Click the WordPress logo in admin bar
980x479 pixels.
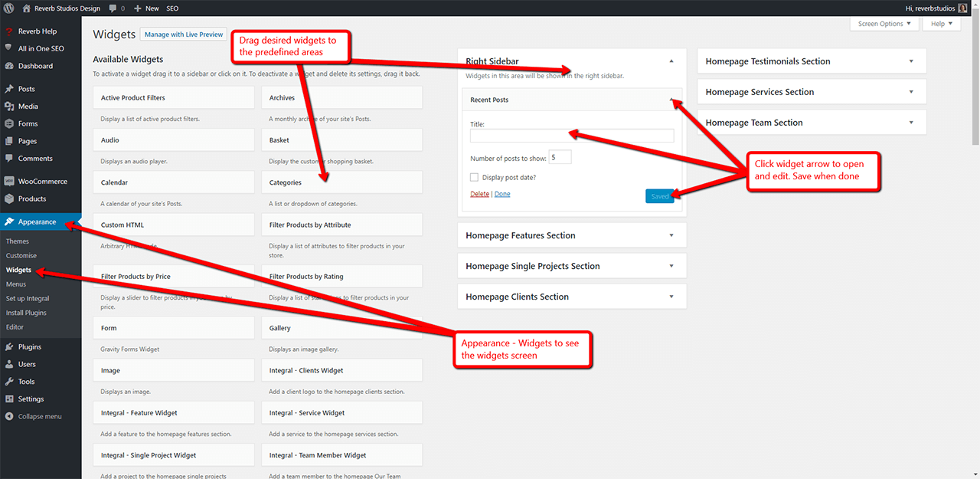(10, 8)
